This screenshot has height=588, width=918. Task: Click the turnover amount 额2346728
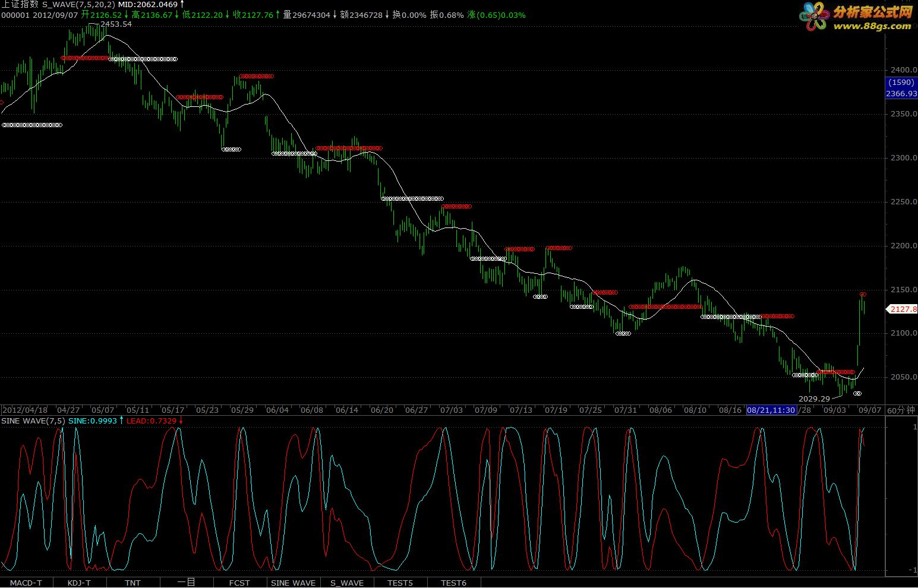pyautogui.click(x=361, y=15)
